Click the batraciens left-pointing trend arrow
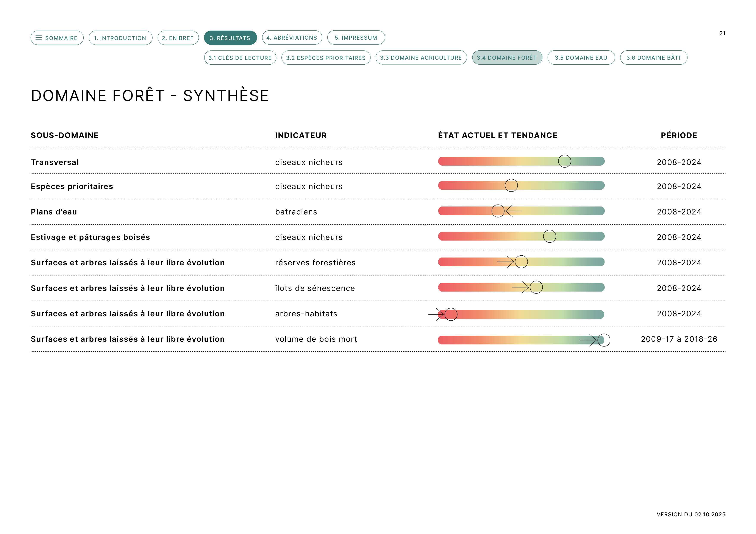 pos(514,211)
